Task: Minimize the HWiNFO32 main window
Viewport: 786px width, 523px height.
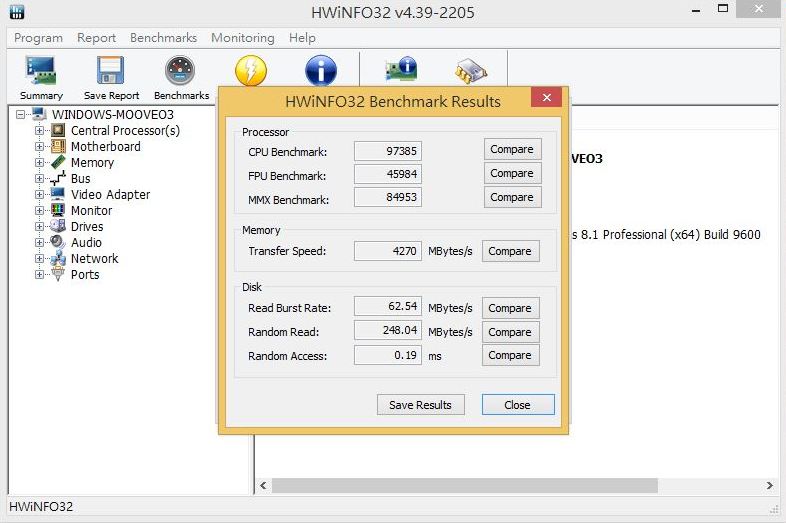Action: pyautogui.click(x=696, y=10)
